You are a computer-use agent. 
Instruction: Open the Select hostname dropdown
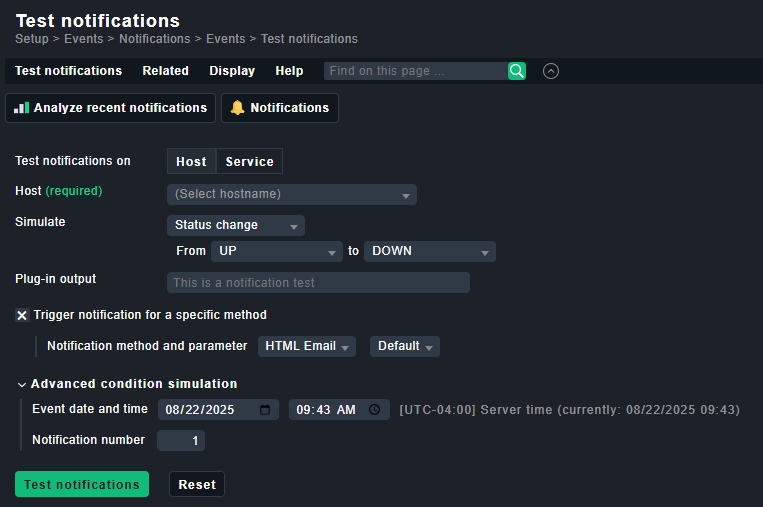click(291, 194)
